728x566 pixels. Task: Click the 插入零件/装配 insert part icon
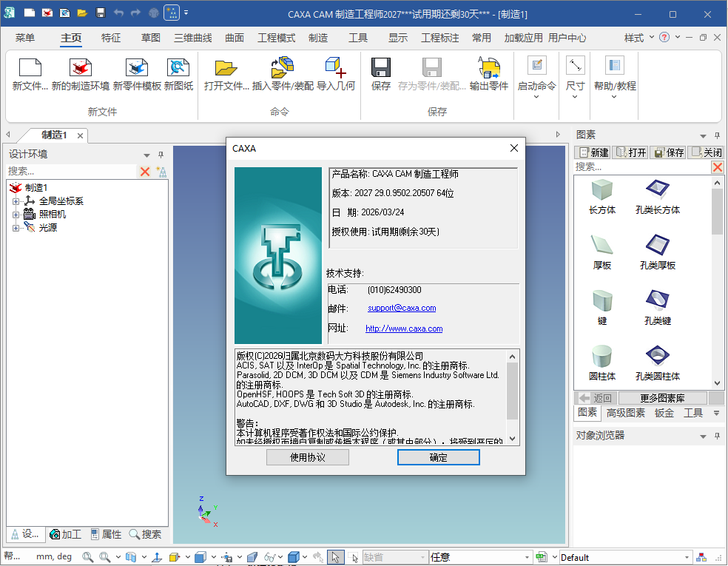click(283, 68)
